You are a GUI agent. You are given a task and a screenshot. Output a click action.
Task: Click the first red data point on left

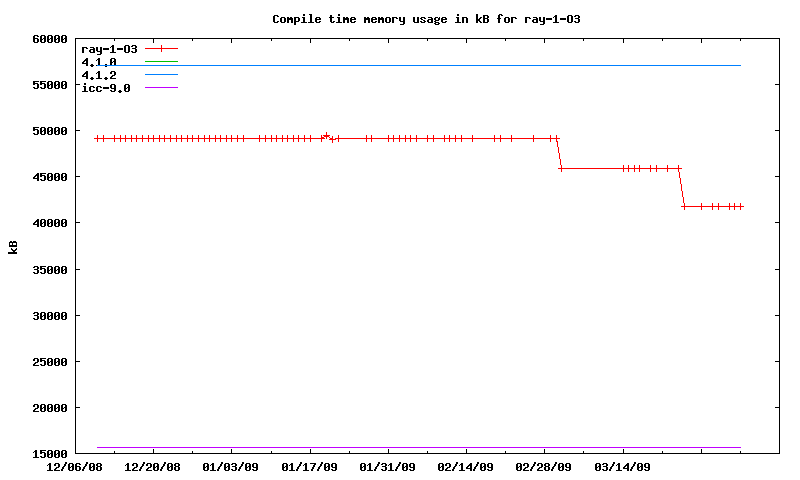pos(97,138)
